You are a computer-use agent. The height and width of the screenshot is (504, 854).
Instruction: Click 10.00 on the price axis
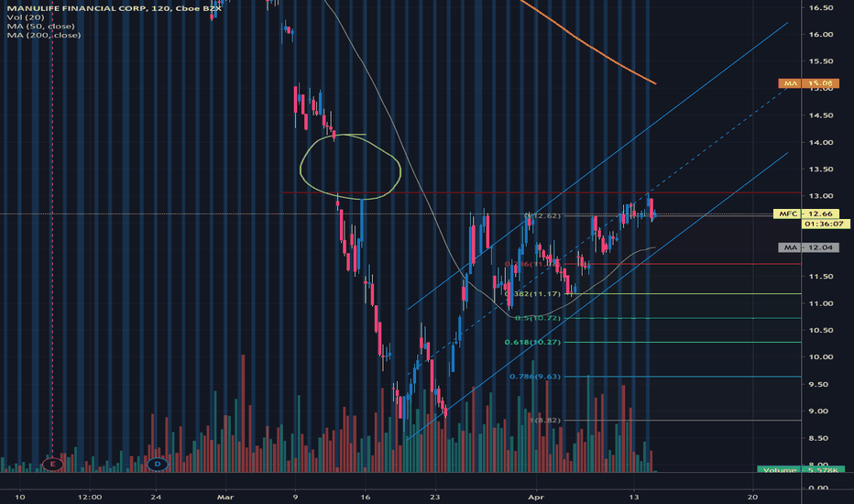(x=821, y=356)
